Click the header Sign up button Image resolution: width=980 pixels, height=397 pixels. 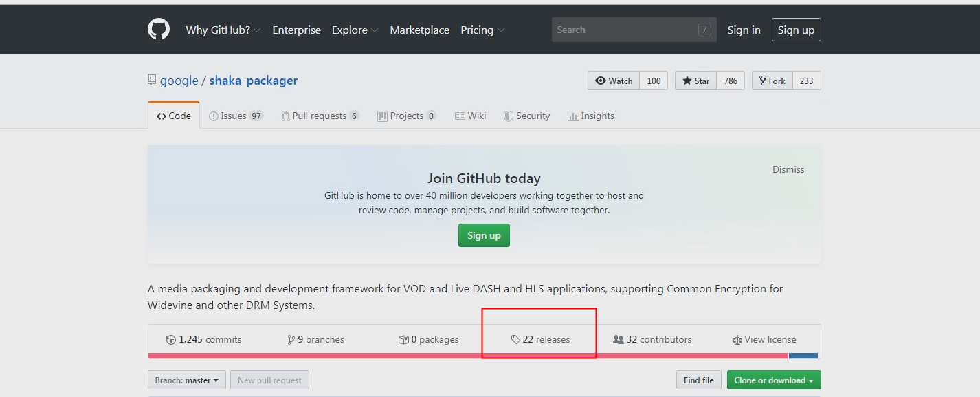[x=796, y=30]
